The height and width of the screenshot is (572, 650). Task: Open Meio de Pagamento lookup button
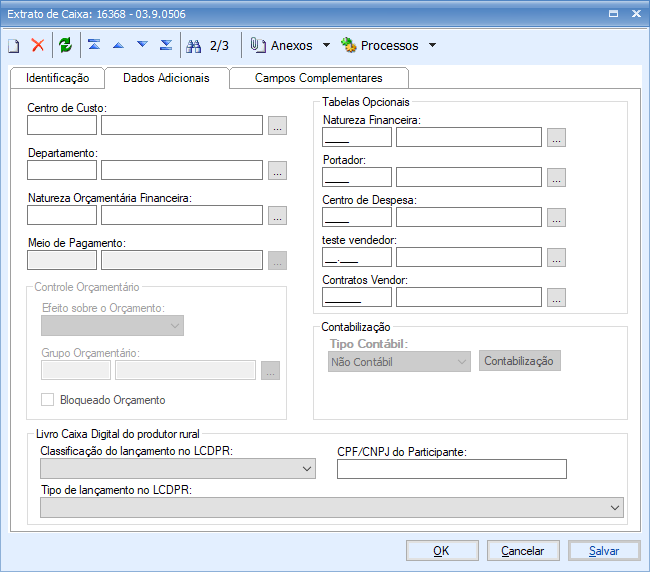[x=277, y=260]
